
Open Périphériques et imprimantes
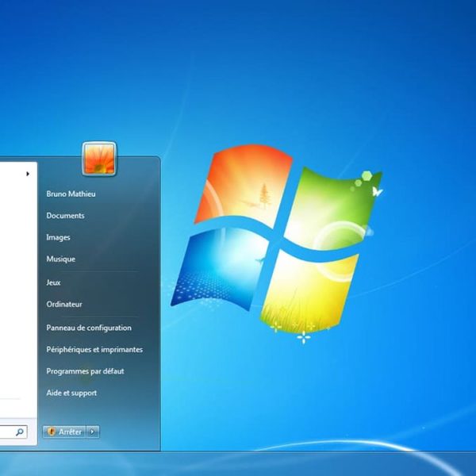[x=94, y=349]
